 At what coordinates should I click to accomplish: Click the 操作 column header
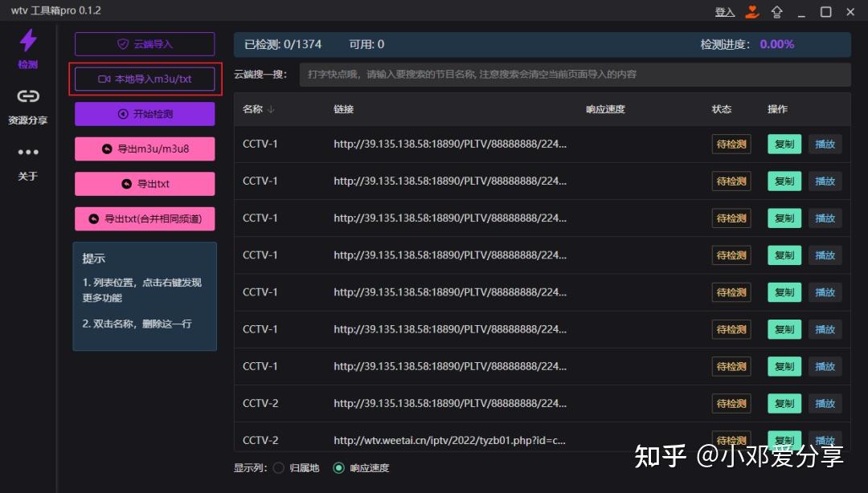coord(777,109)
